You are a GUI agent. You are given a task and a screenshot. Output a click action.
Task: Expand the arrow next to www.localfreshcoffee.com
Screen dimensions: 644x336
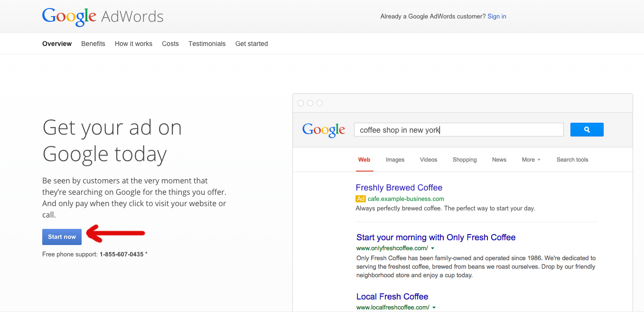(x=434, y=307)
